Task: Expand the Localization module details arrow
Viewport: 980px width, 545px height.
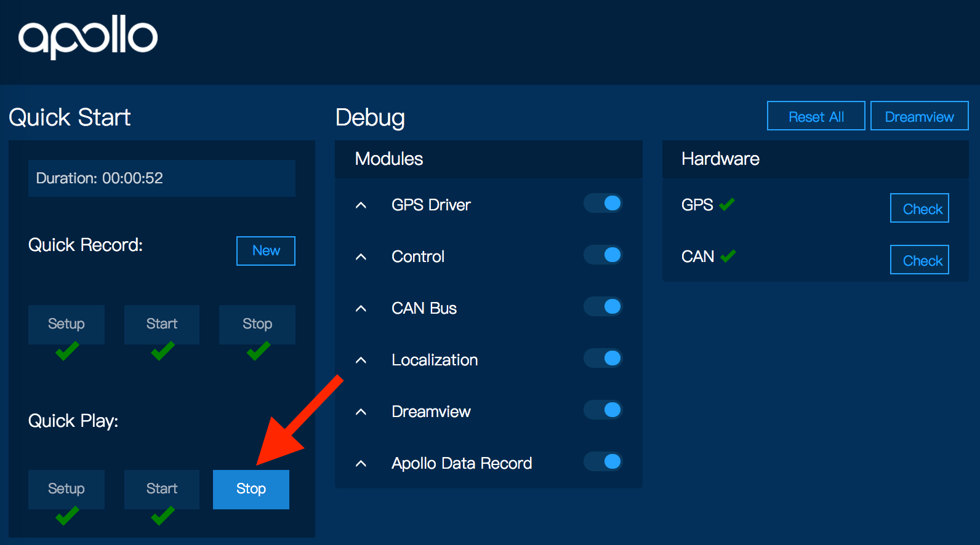Action: (361, 360)
